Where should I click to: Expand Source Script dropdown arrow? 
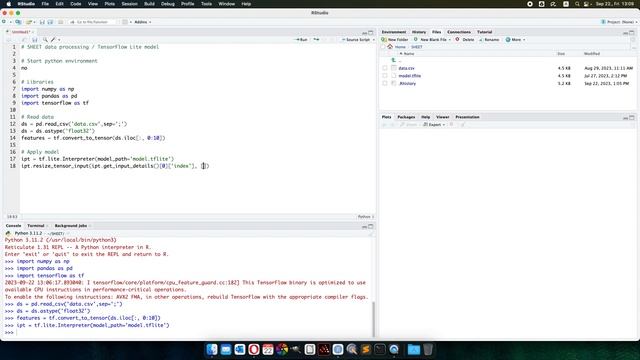[373, 40]
